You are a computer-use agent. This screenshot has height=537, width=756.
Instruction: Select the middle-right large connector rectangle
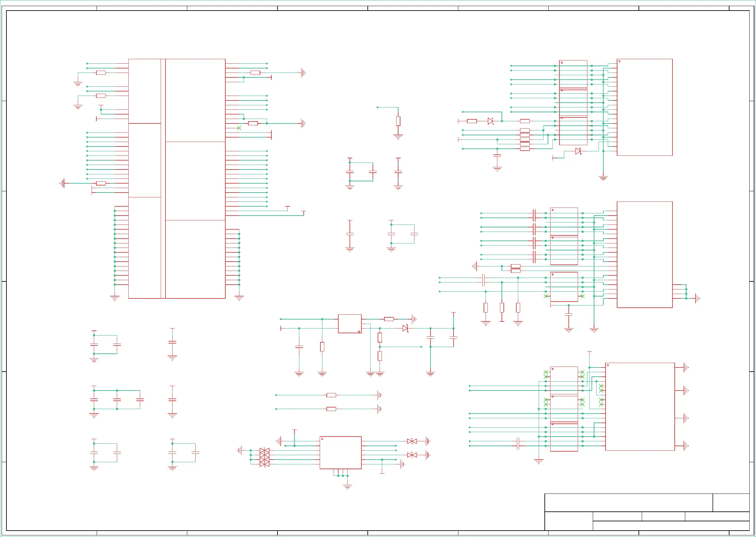(645, 254)
